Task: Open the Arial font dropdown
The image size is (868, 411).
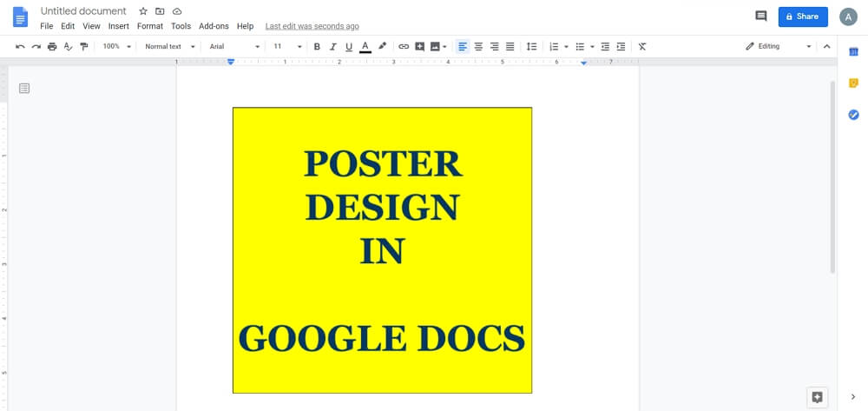Action: pos(234,47)
